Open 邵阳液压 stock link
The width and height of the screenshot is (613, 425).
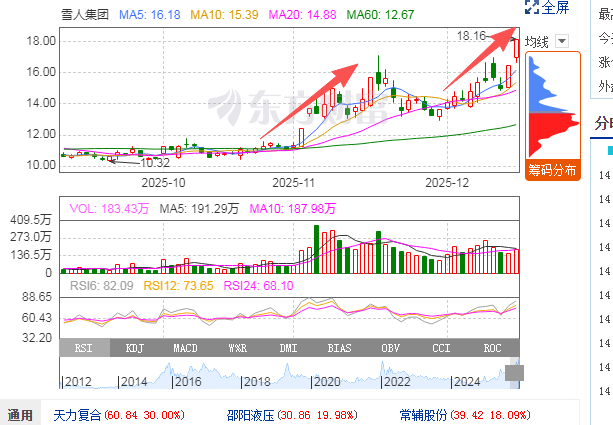point(251,415)
